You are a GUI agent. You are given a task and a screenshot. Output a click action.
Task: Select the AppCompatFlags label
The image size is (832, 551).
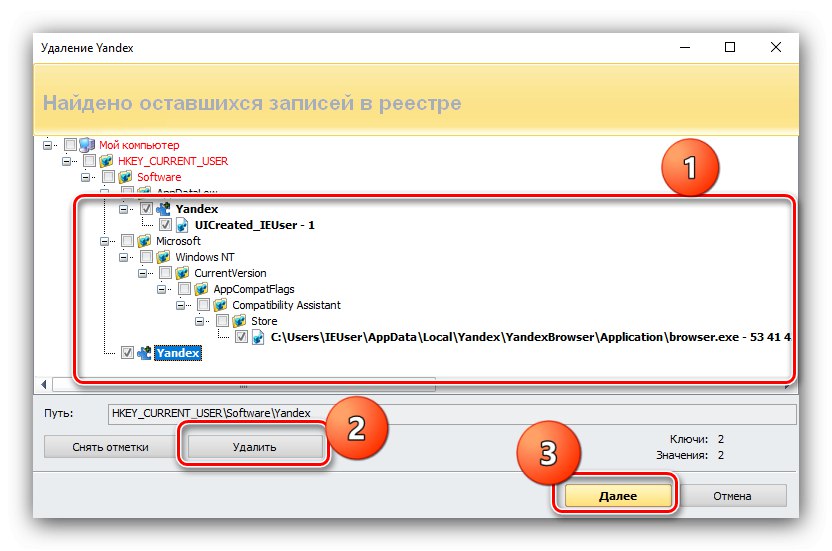[254, 289]
